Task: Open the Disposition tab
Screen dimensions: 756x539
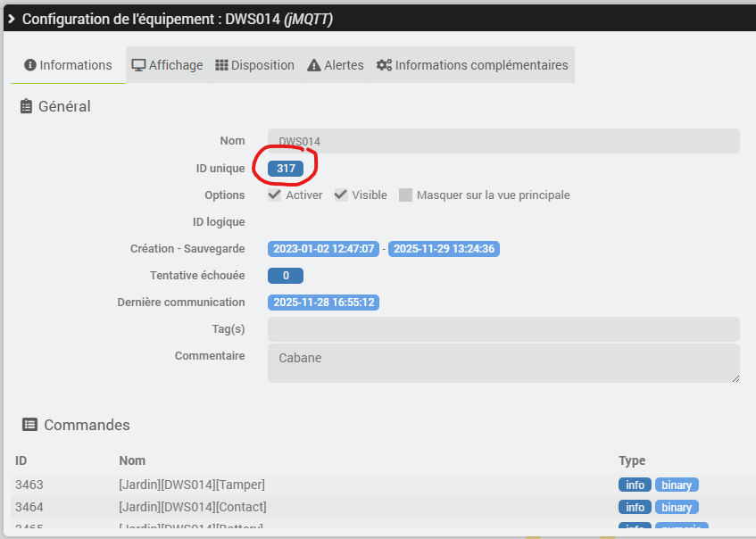Action: click(x=254, y=65)
